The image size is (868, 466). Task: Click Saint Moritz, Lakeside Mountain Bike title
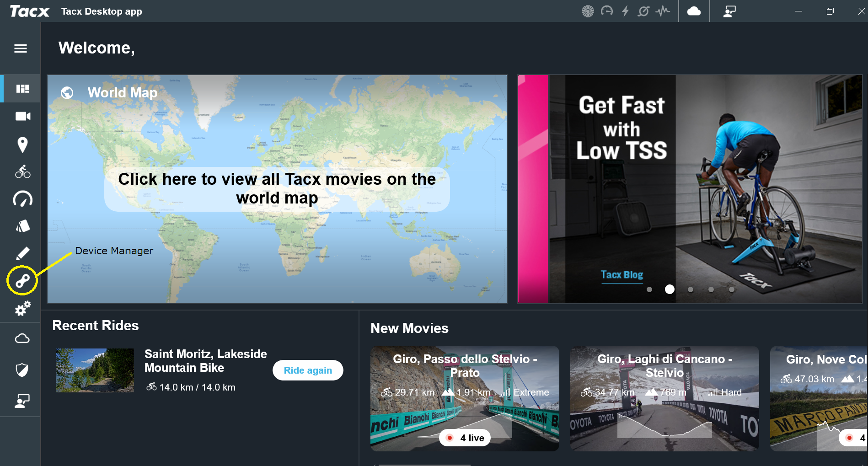206,361
